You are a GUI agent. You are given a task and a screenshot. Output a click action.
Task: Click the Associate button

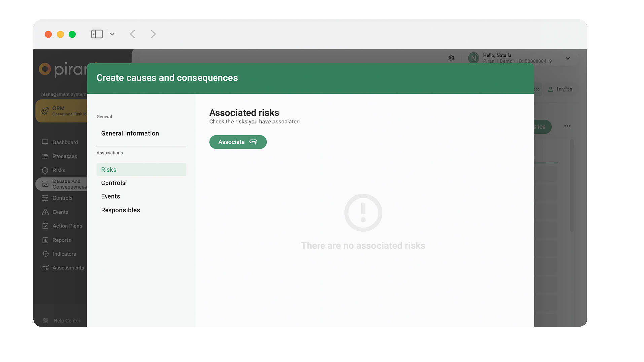tap(238, 142)
